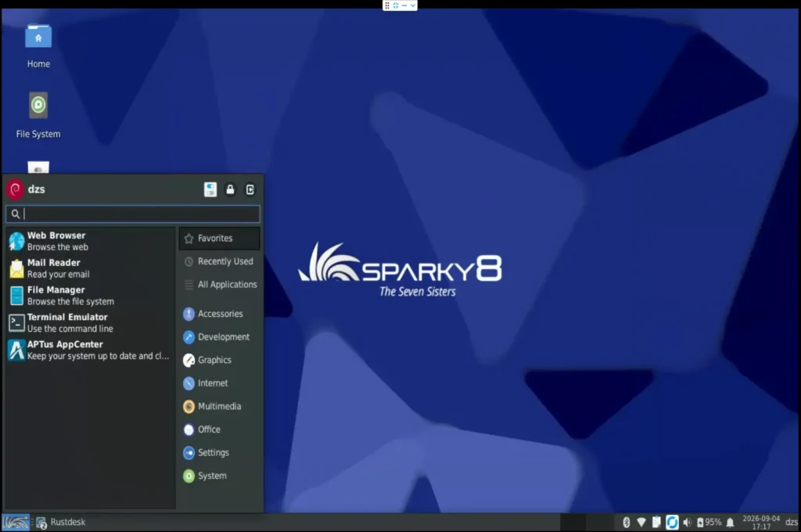The width and height of the screenshot is (801, 532).
Task: Open the Graphics category
Action: pyautogui.click(x=220, y=360)
